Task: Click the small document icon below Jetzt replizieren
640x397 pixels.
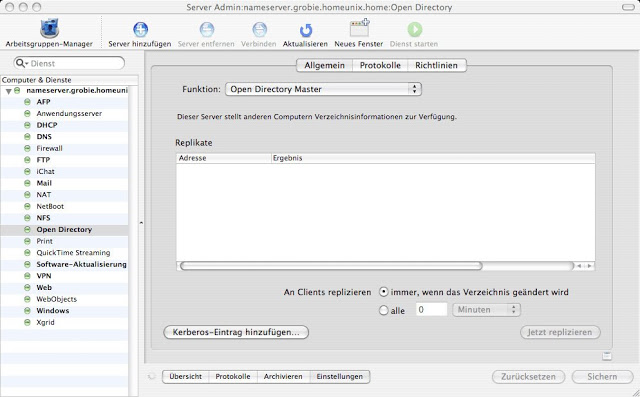Action: (x=607, y=356)
